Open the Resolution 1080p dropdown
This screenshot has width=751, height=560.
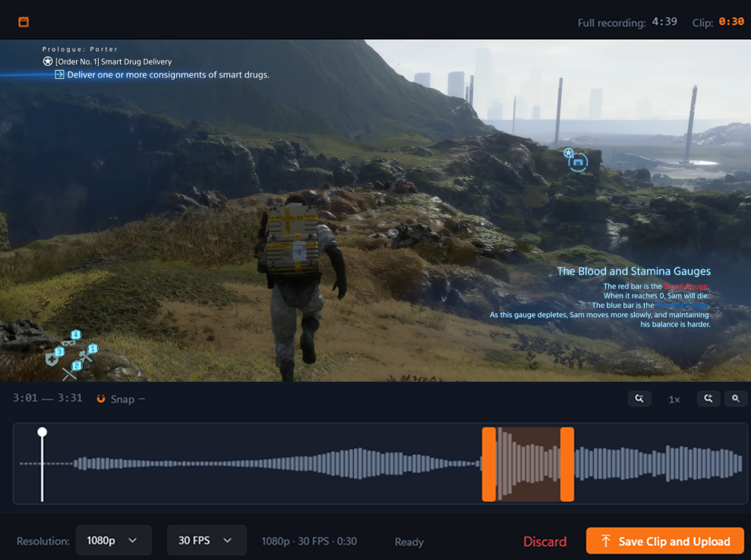point(113,541)
